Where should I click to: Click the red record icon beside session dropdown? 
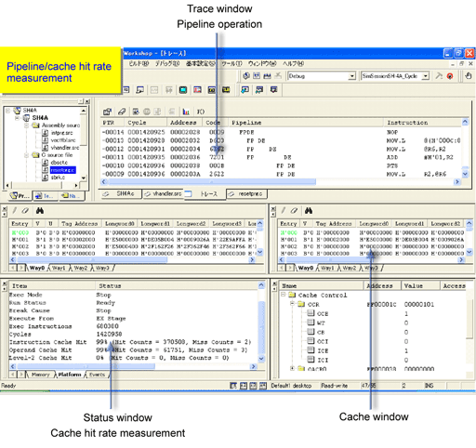[x=450, y=76]
